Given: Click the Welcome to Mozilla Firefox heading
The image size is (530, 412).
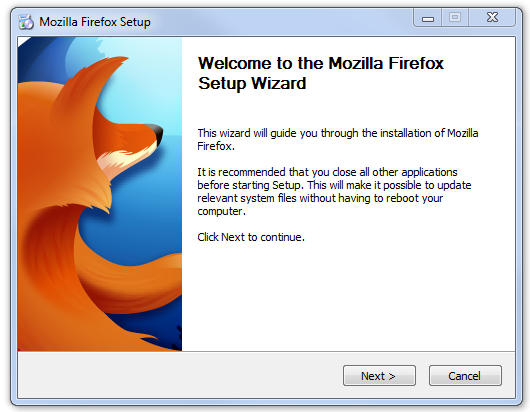Looking at the screenshot, I should (x=321, y=73).
